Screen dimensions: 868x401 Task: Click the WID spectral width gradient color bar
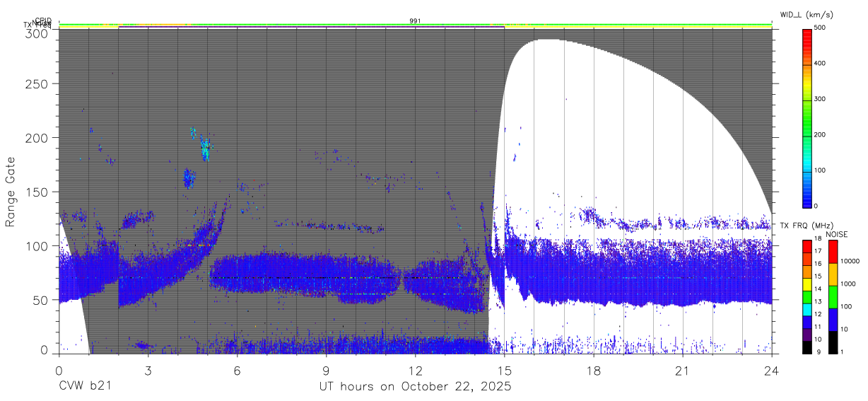click(807, 117)
